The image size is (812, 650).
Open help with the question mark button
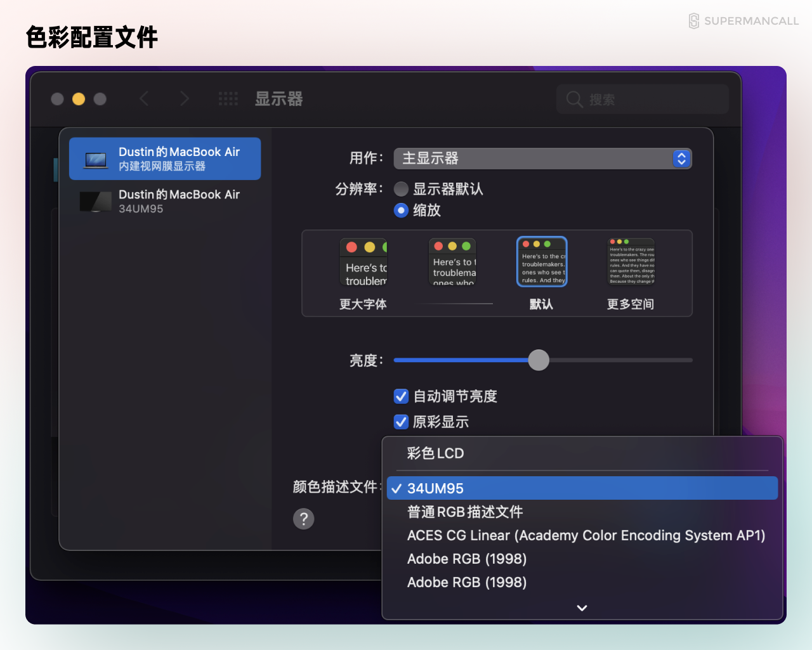[304, 519]
